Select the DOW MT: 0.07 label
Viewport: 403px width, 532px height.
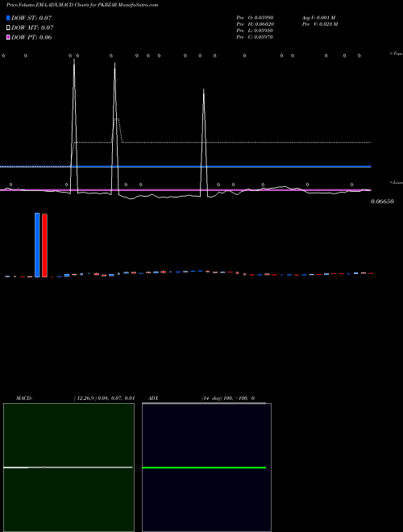pos(32,28)
